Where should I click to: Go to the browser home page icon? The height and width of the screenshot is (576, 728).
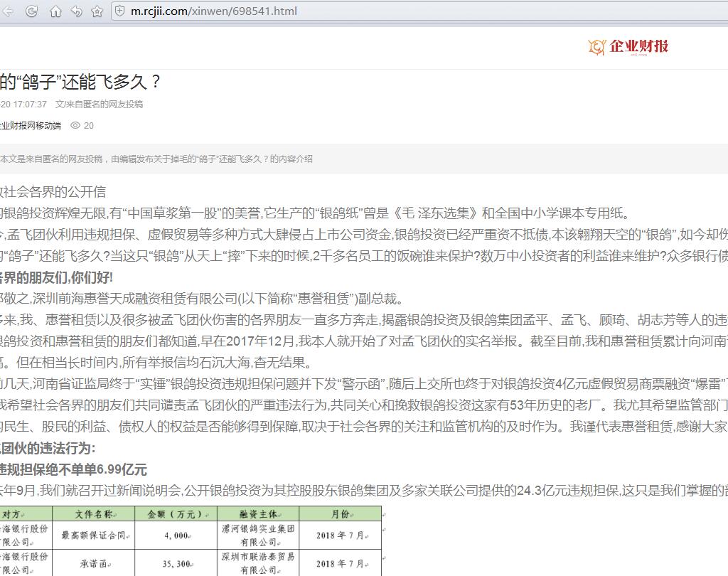(55, 11)
